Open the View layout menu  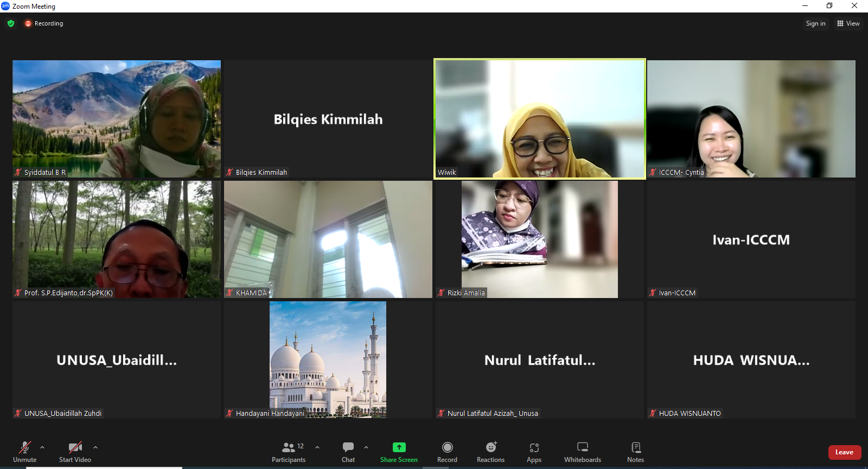pos(848,23)
